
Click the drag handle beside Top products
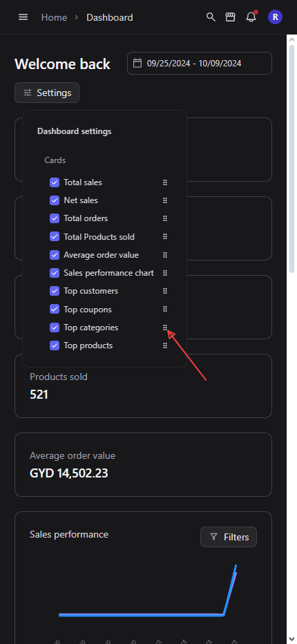click(165, 345)
